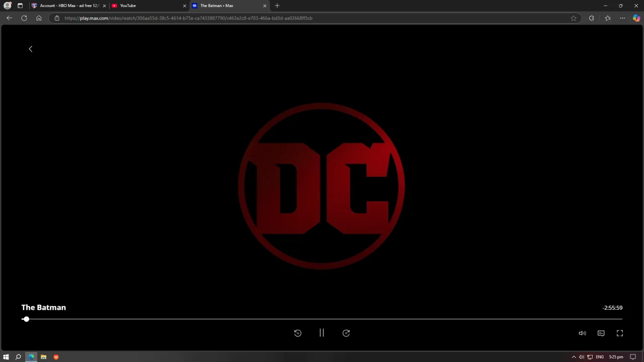
Task: Skip forward 10 seconds
Action: (x=346, y=333)
